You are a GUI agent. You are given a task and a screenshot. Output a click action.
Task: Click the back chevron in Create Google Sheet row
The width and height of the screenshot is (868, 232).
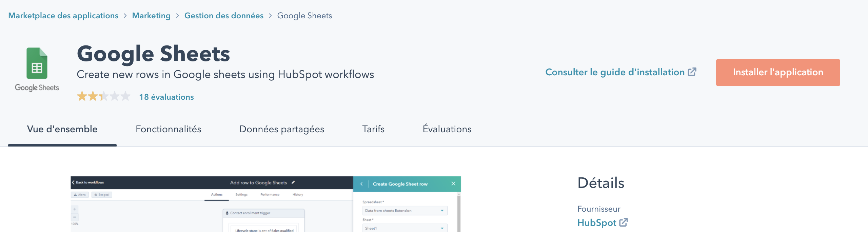[x=361, y=184]
